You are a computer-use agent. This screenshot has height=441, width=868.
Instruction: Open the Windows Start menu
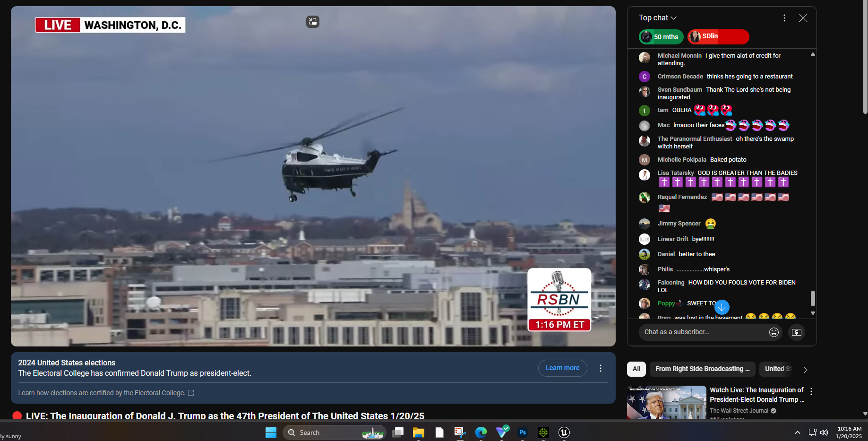pyautogui.click(x=271, y=432)
